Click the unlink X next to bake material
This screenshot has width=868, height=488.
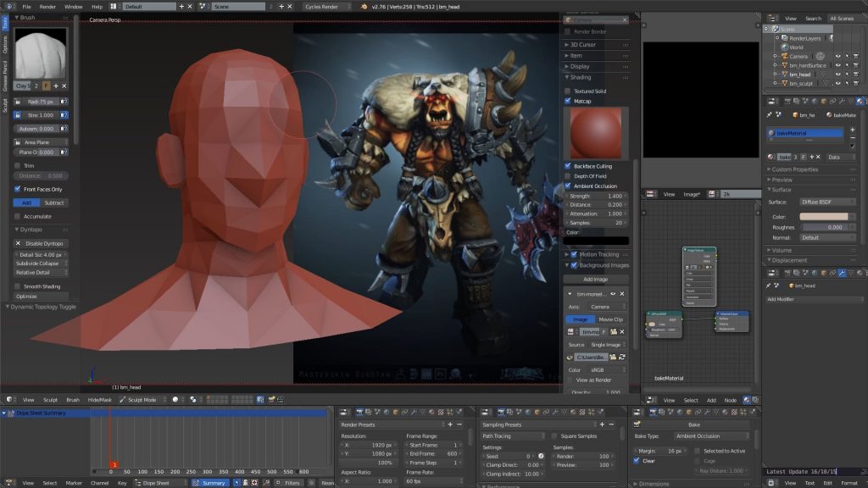(818, 157)
